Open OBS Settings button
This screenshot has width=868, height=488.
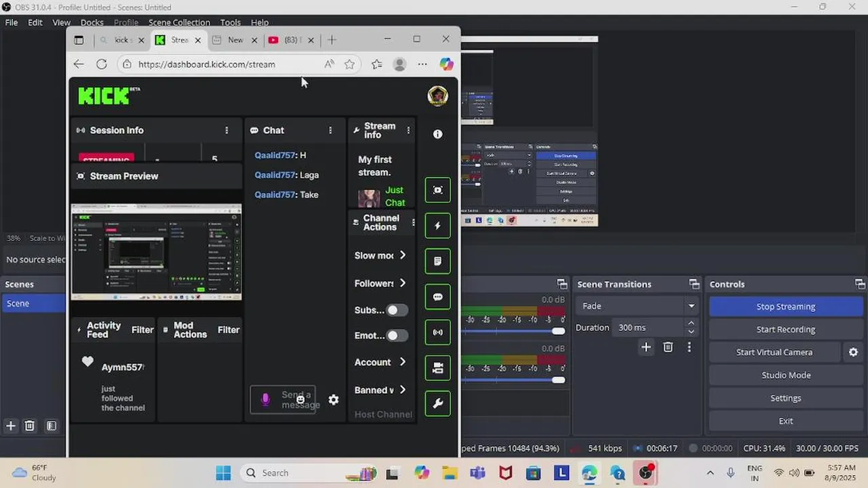pyautogui.click(x=786, y=398)
